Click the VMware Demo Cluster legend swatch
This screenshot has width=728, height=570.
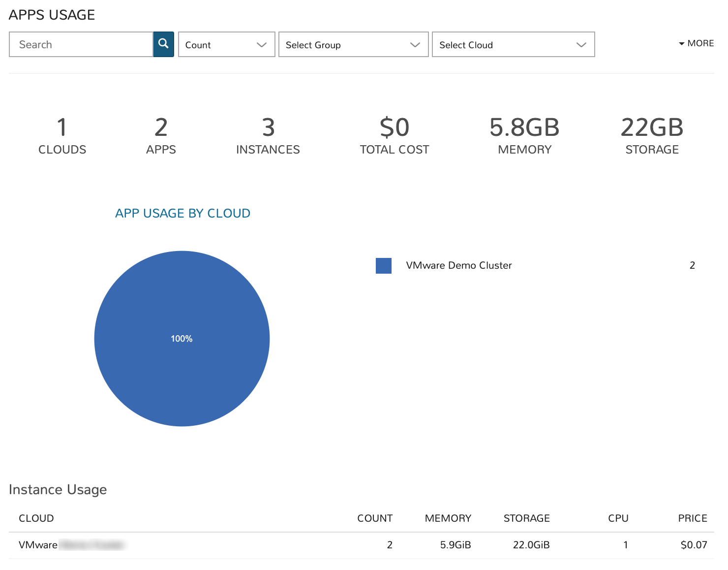383,266
